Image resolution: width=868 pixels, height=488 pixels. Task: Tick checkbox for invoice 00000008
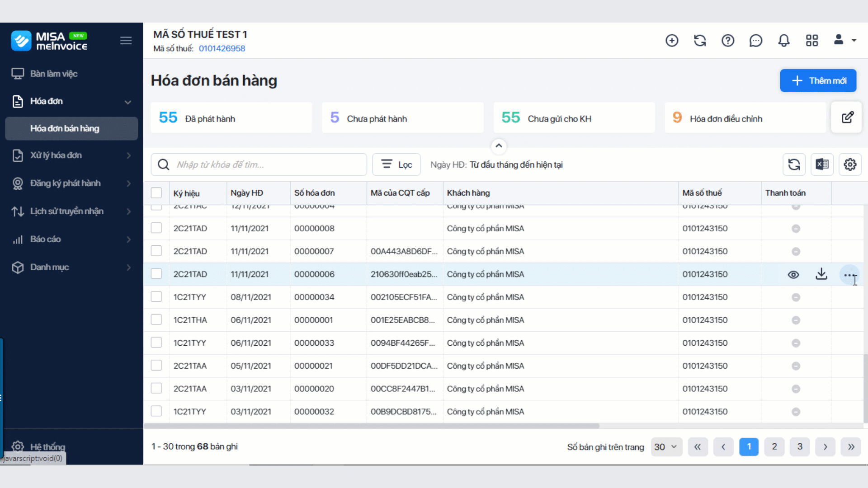click(x=156, y=228)
